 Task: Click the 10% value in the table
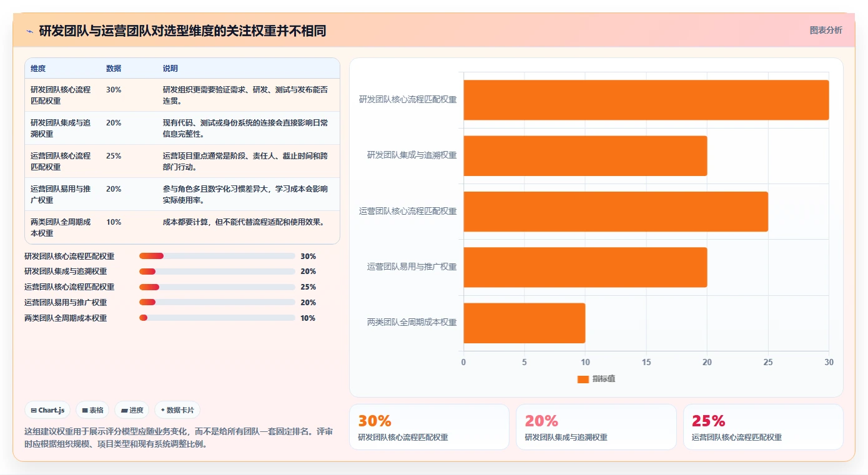pyautogui.click(x=114, y=222)
